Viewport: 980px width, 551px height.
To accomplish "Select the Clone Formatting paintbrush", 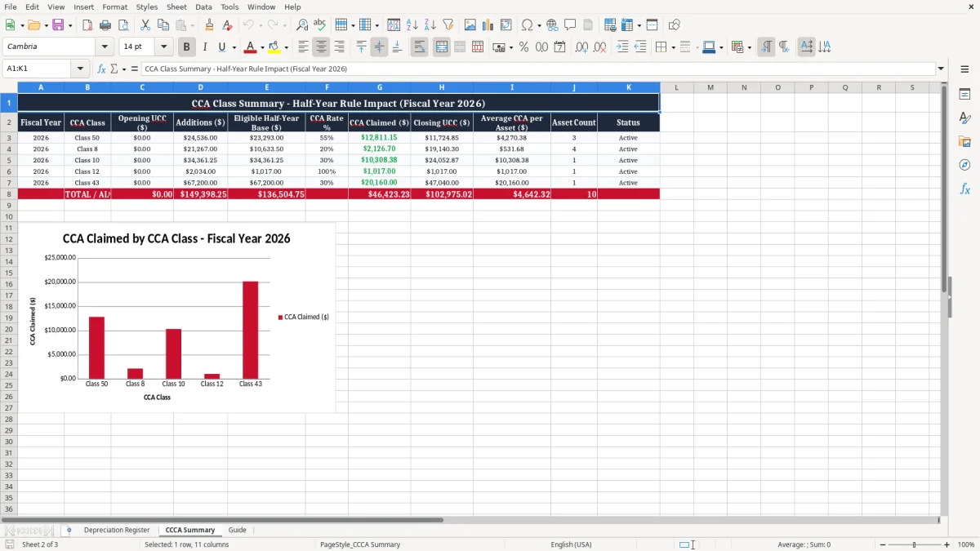I will (x=210, y=25).
